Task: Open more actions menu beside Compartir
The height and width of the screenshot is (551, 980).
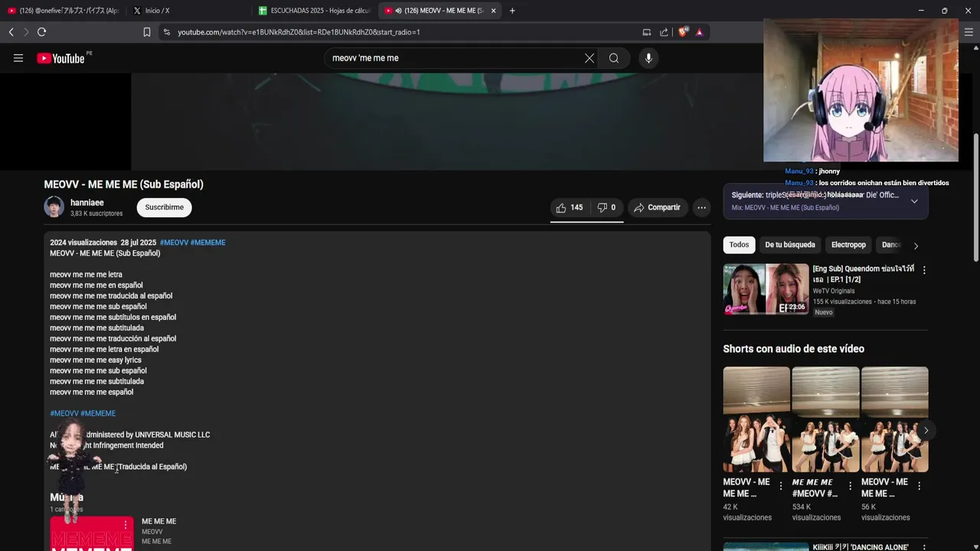Action: [x=701, y=207]
